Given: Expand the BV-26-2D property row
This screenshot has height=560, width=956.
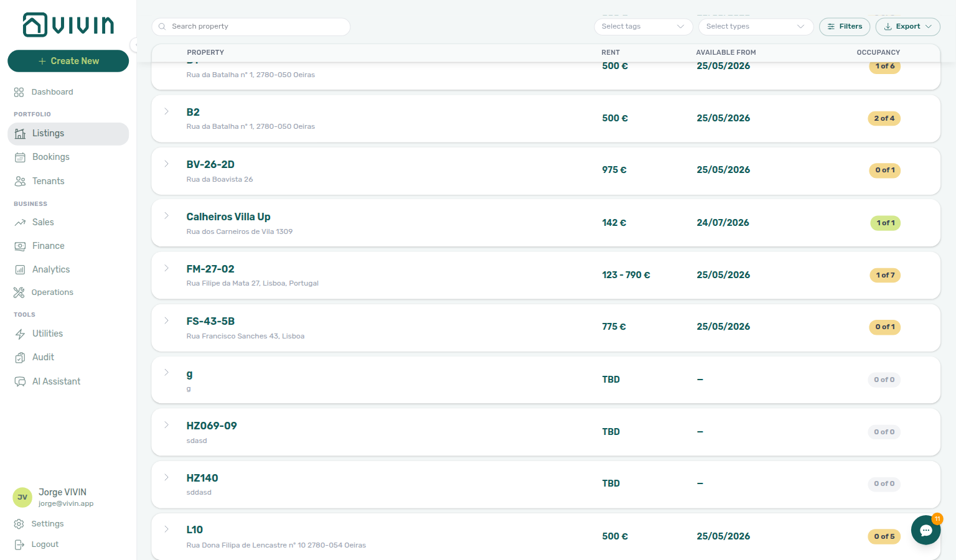Looking at the screenshot, I should tap(167, 164).
